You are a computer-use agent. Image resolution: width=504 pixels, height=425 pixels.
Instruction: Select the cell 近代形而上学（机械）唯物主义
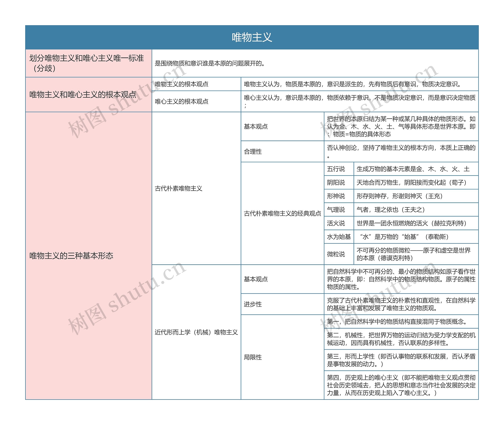click(x=196, y=332)
